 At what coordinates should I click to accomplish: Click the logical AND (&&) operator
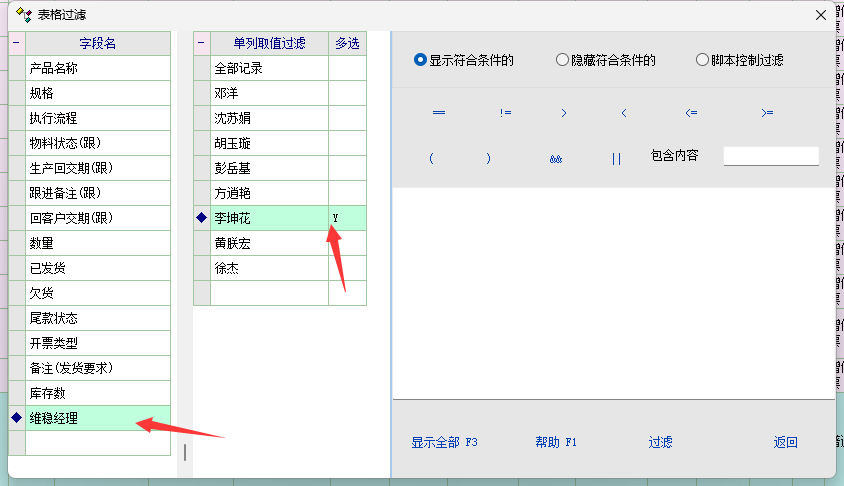555,158
